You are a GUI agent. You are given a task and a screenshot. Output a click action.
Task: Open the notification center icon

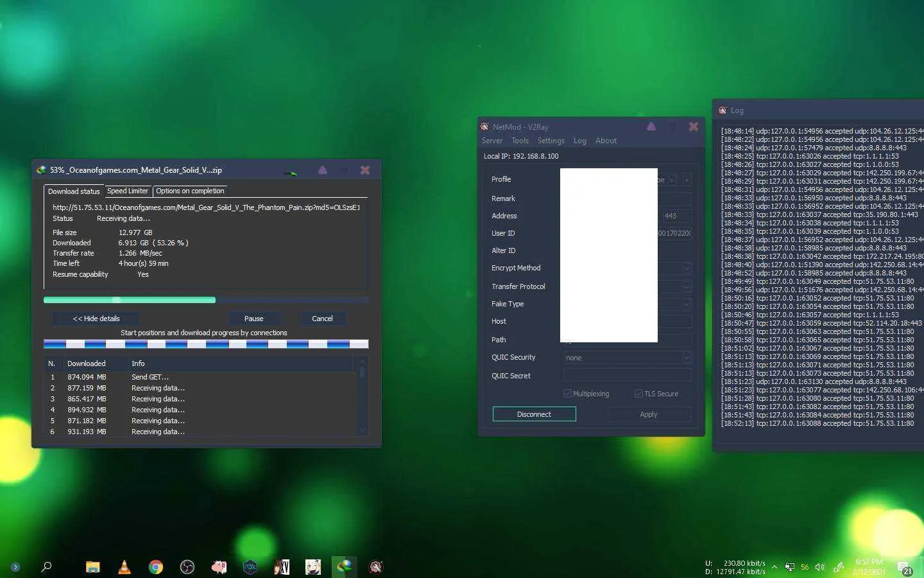click(905, 568)
